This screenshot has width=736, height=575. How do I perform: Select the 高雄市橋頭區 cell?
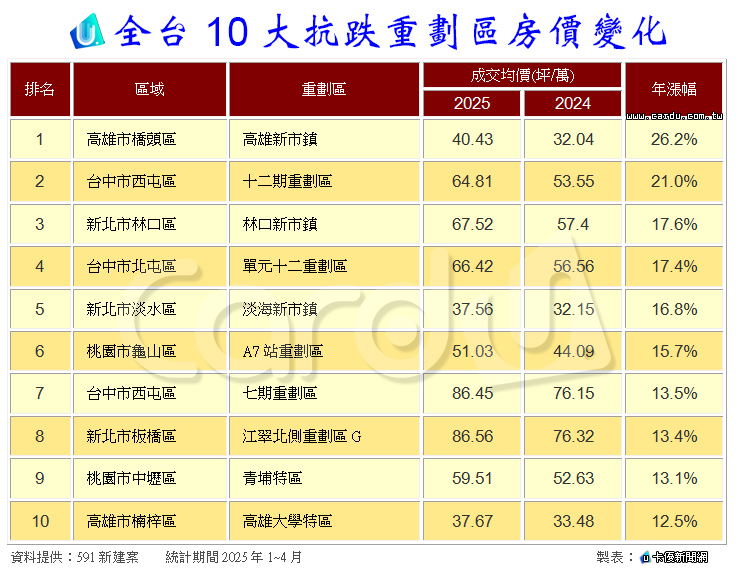[150, 139]
